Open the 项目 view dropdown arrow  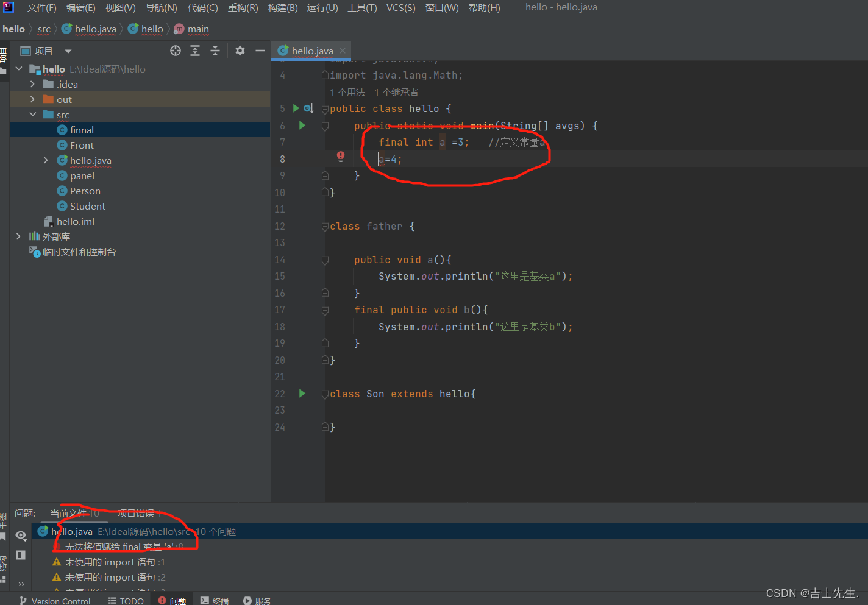click(68, 51)
